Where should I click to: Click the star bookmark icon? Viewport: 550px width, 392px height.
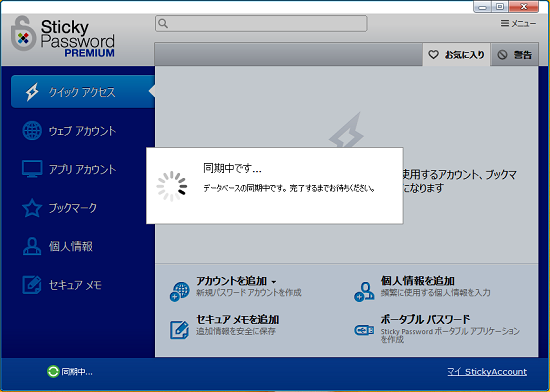click(x=32, y=208)
